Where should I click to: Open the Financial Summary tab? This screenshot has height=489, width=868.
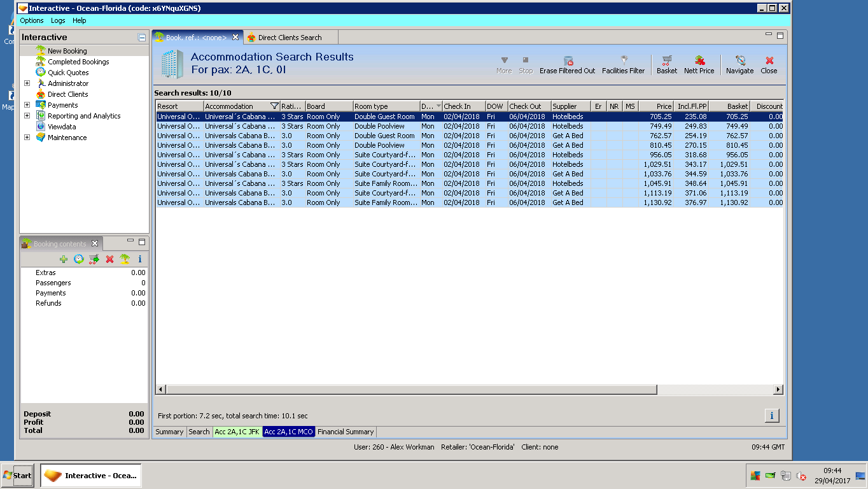(346, 432)
